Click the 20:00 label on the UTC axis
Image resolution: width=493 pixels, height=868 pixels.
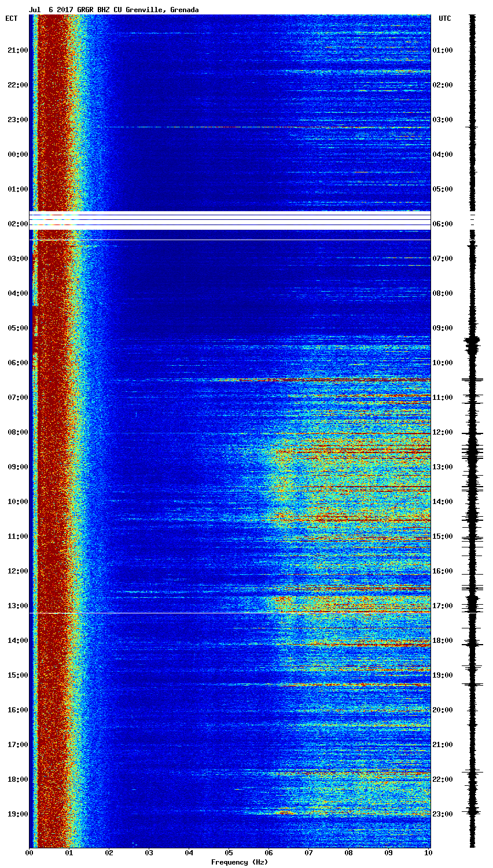443,710
